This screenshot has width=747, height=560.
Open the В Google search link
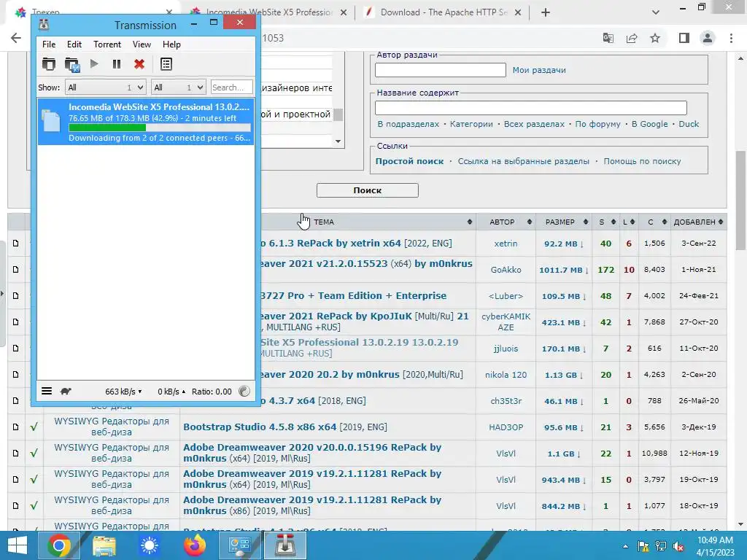click(649, 124)
